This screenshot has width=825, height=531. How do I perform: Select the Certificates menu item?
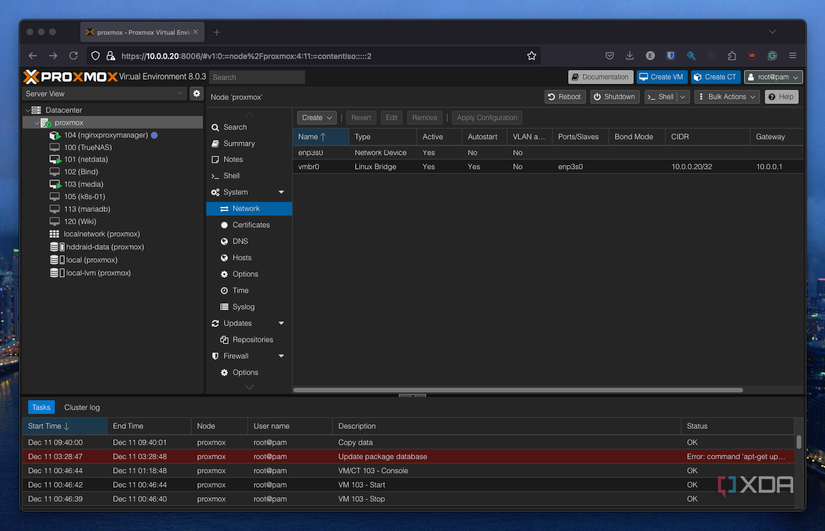251,225
